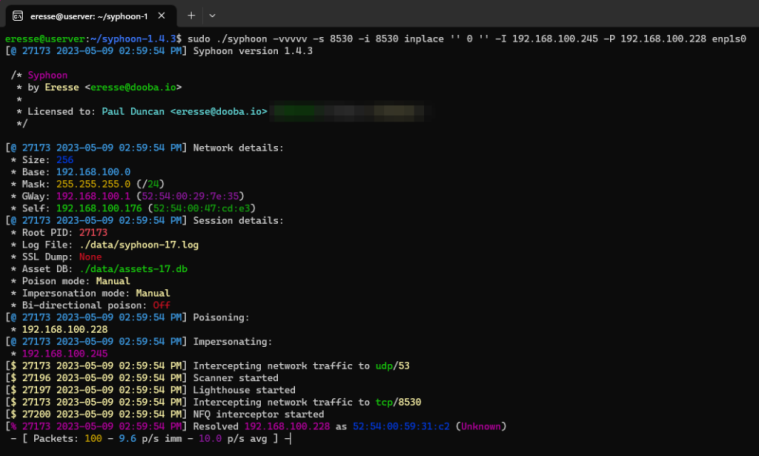759x456 pixels.
Task: Click the licensee name 'Paul Duncan'
Action: [x=133, y=111]
